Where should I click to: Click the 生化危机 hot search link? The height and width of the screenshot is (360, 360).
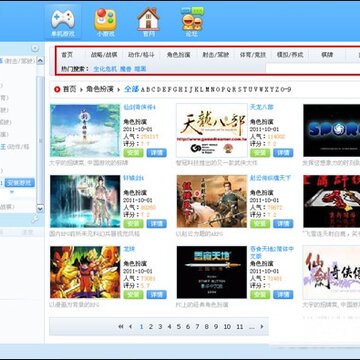tap(105, 69)
